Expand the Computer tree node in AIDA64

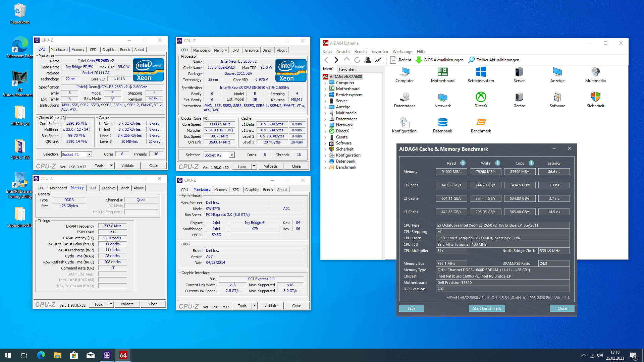tap(325, 83)
